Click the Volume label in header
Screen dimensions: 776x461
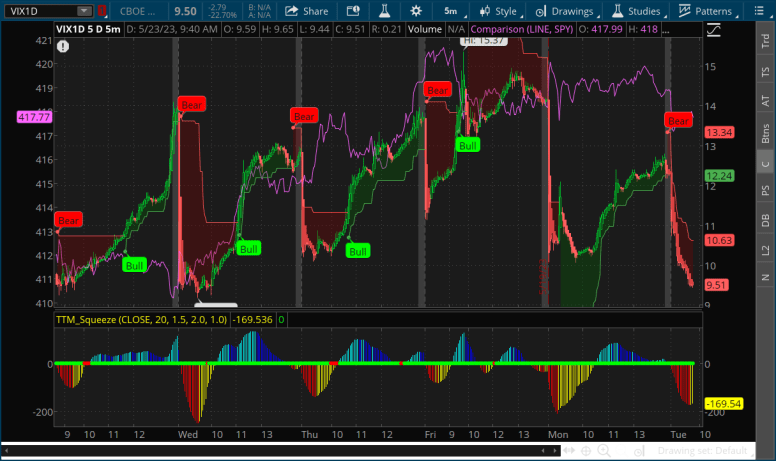pyautogui.click(x=425, y=29)
